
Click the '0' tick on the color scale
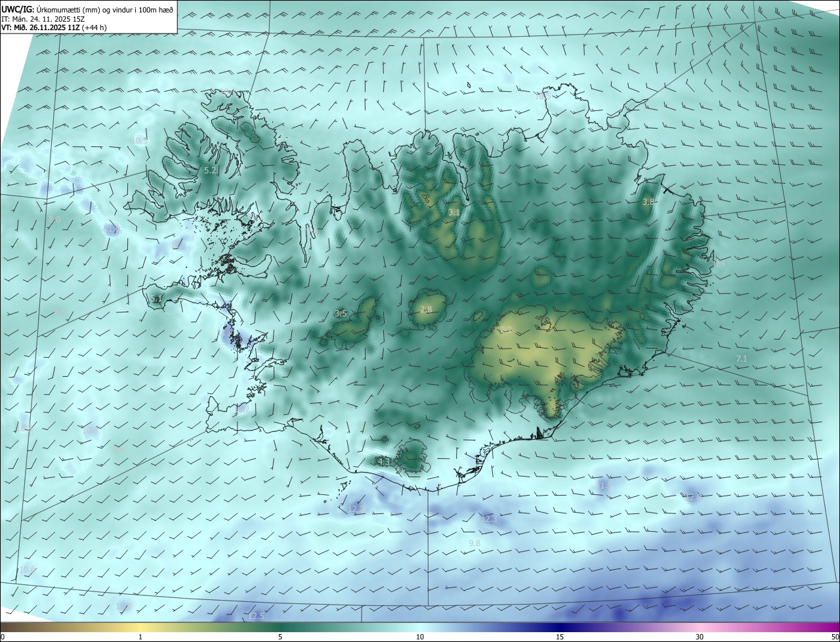pyautogui.click(x=2, y=637)
